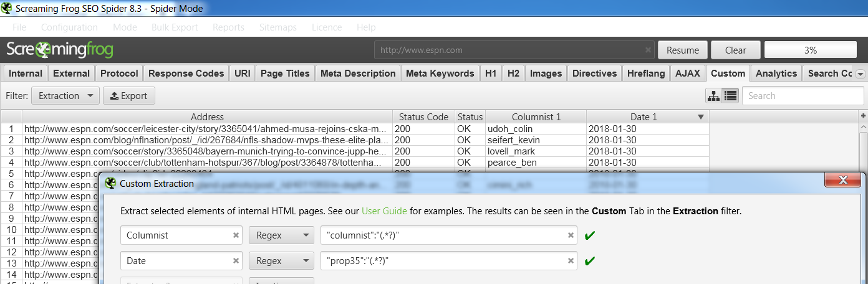Show more tabs via overflow arrow
Image resolution: width=868 pixels, height=284 pixels.
(x=860, y=73)
